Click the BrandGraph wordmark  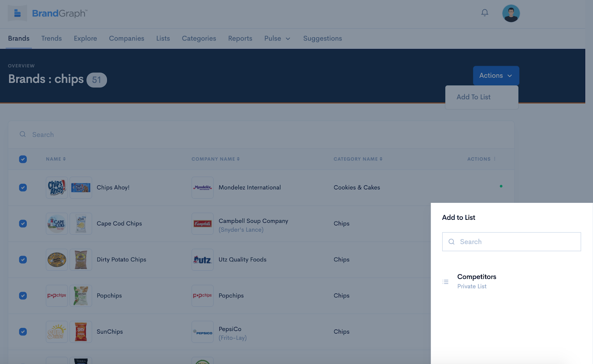pyautogui.click(x=59, y=13)
